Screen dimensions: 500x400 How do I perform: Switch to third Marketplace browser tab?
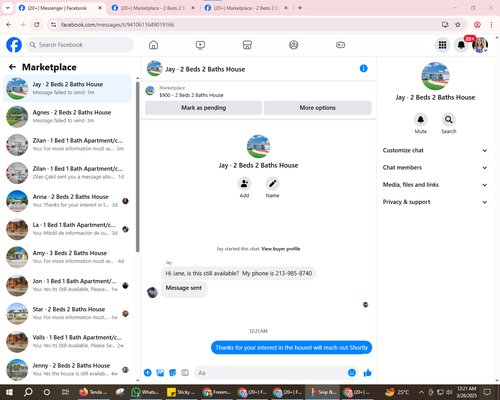coord(246,8)
